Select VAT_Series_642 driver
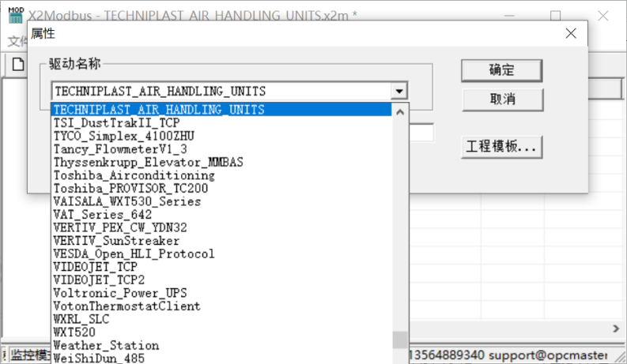Screen dimensions: 627x364 pyautogui.click(x=222, y=215)
